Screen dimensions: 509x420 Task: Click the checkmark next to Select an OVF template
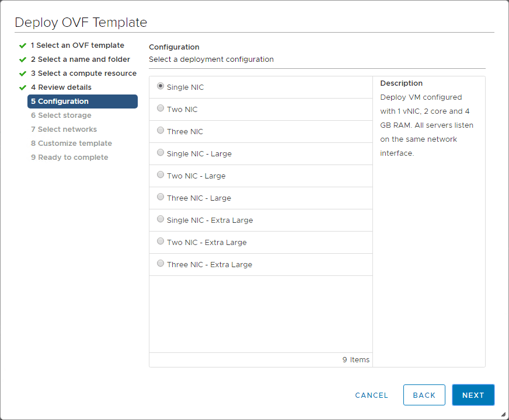pos(22,45)
